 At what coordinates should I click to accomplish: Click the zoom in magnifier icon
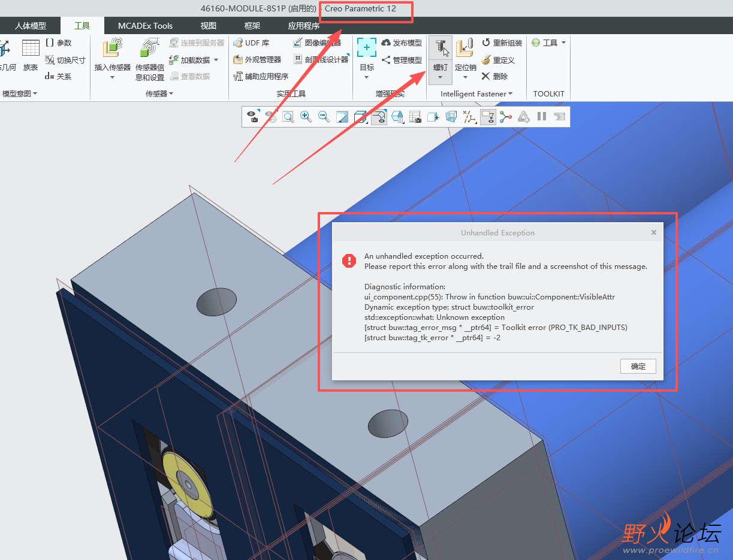[306, 117]
